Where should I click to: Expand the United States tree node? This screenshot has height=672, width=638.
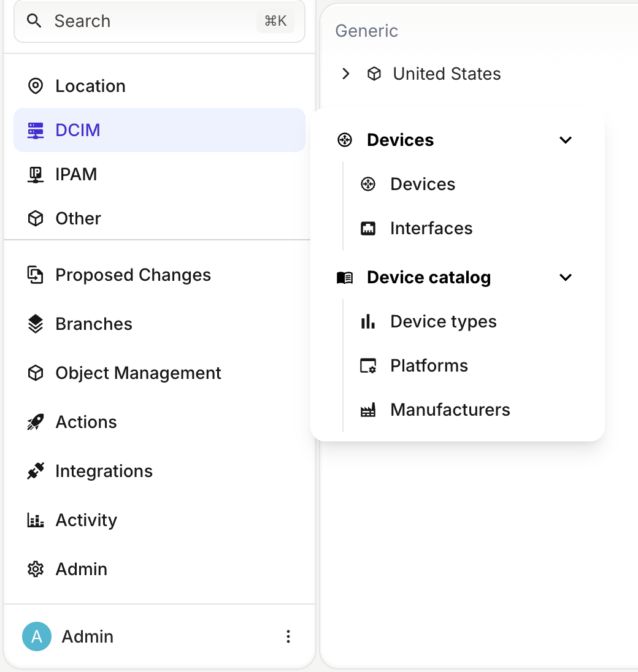(346, 74)
